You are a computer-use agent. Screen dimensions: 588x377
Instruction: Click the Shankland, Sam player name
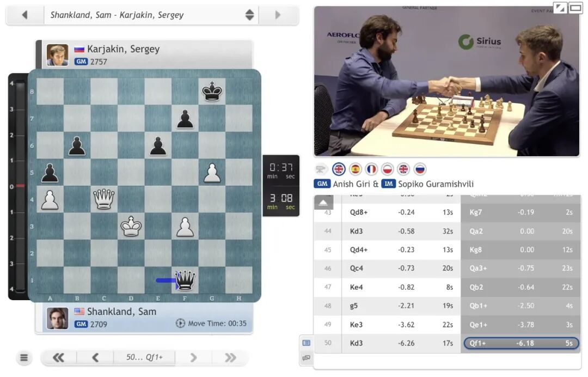[x=121, y=312]
